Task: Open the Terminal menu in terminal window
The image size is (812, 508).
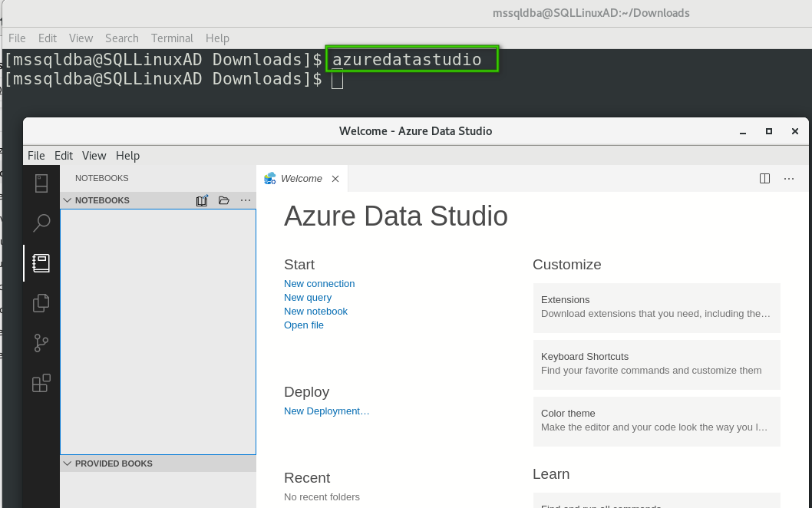Action: 172,38
